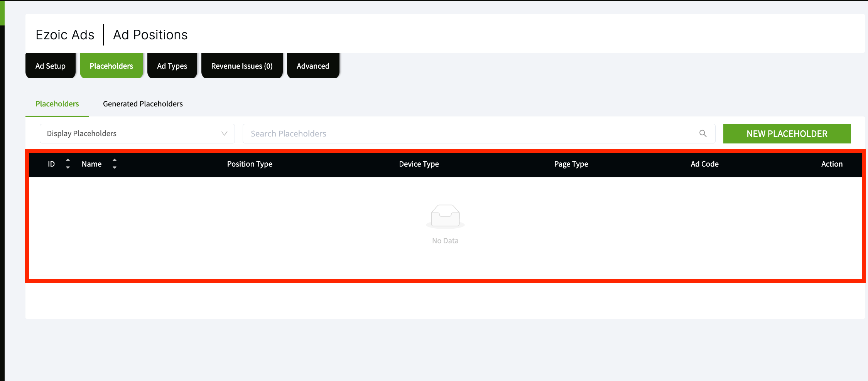This screenshot has width=868, height=381.
Task: Sort table by ID column arrows
Action: pyautogui.click(x=68, y=164)
